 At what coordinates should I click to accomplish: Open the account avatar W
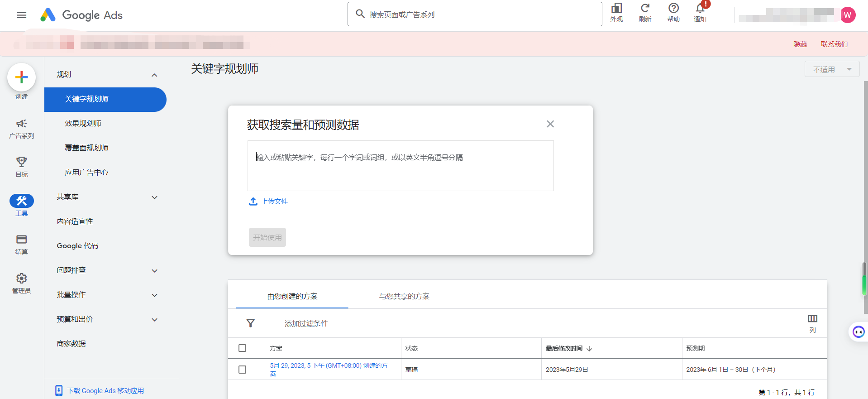pyautogui.click(x=848, y=15)
